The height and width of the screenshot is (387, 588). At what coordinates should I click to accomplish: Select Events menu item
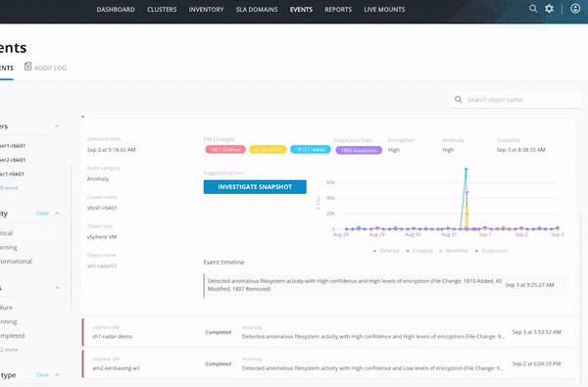[x=301, y=10]
